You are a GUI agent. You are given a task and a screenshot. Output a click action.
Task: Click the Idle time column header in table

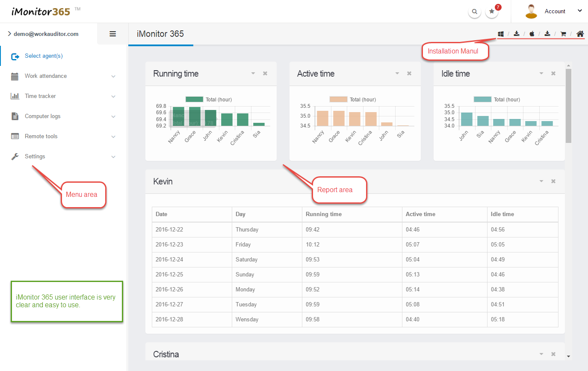[523, 214]
